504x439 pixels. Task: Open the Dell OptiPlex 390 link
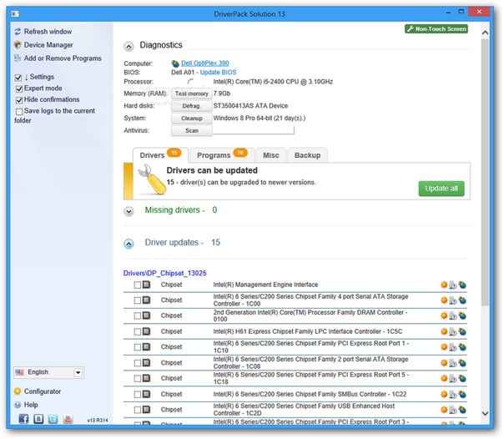point(205,63)
